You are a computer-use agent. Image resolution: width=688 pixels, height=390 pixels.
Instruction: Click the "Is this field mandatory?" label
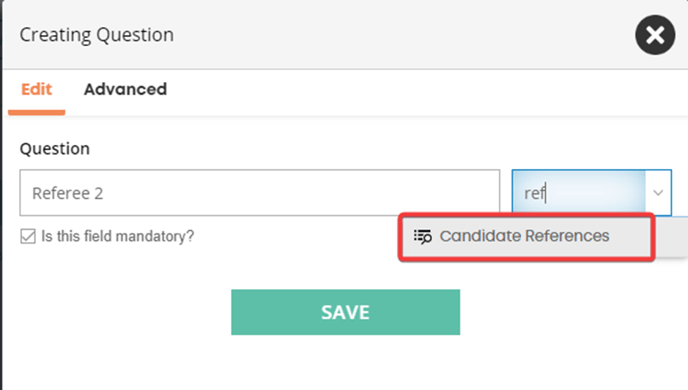(118, 236)
